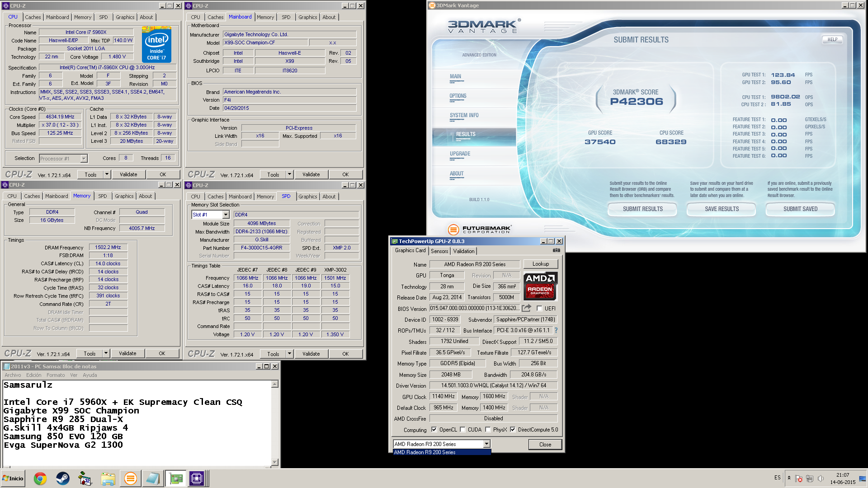Toggle the UEFI checkbox in GPU-Z
The image size is (868, 488).
[x=539, y=309]
